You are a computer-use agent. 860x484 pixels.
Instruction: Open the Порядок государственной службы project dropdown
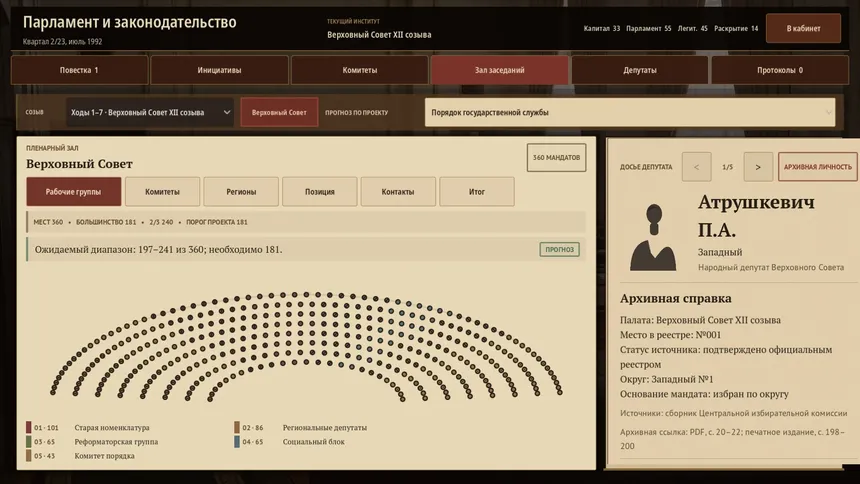[630, 112]
